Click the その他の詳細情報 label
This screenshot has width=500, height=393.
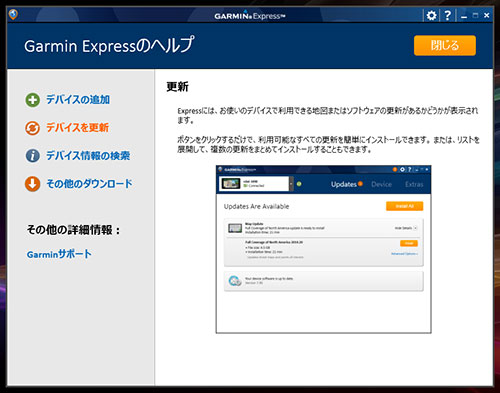[x=73, y=230]
